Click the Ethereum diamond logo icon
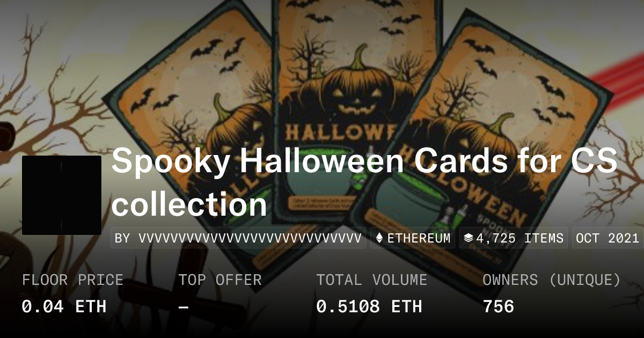The width and height of the screenshot is (644, 338). tap(379, 238)
